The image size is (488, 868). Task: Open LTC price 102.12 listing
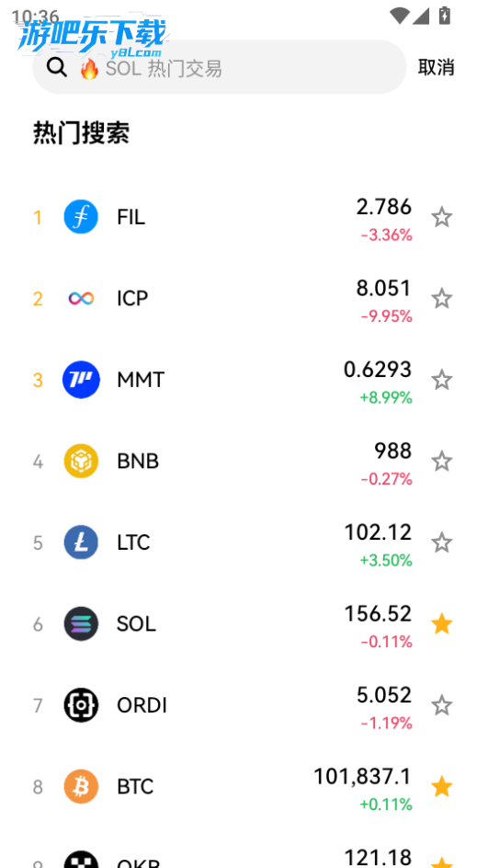244,542
